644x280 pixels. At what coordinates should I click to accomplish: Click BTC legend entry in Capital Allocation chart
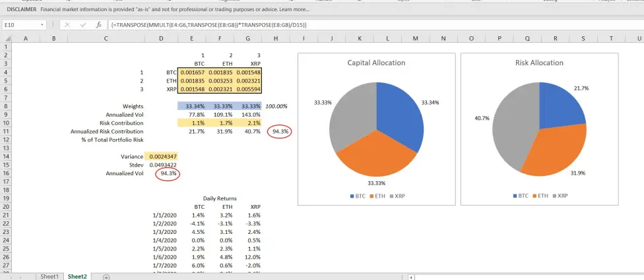coord(358,196)
